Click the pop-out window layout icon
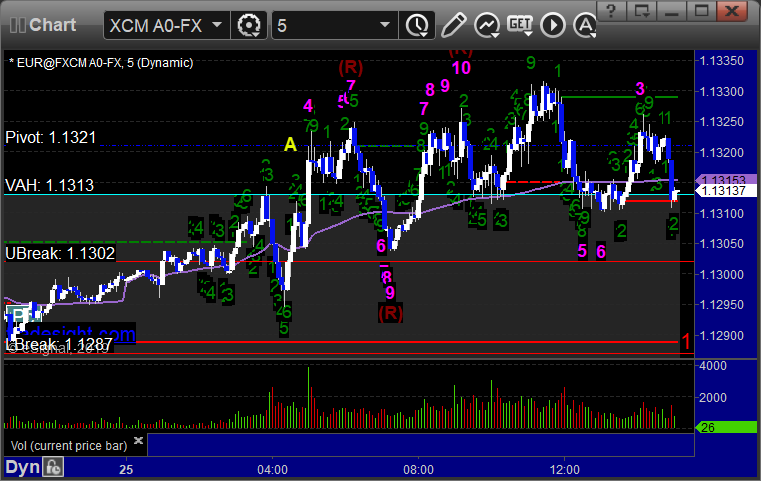 pyautogui.click(x=641, y=11)
